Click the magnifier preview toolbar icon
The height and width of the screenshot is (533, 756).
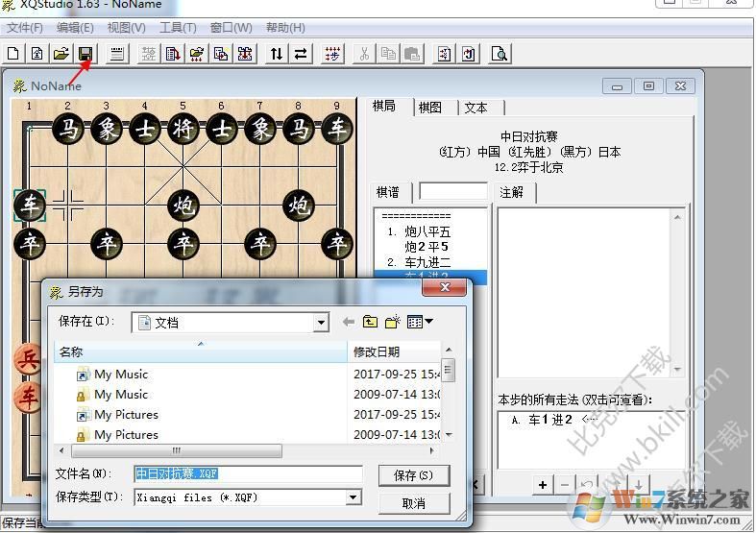500,54
